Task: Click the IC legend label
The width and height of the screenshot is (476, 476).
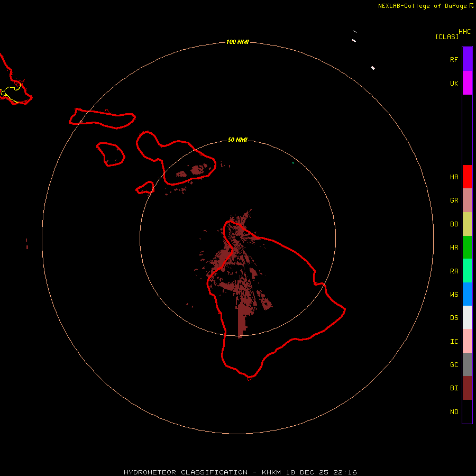Action: (454, 342)
